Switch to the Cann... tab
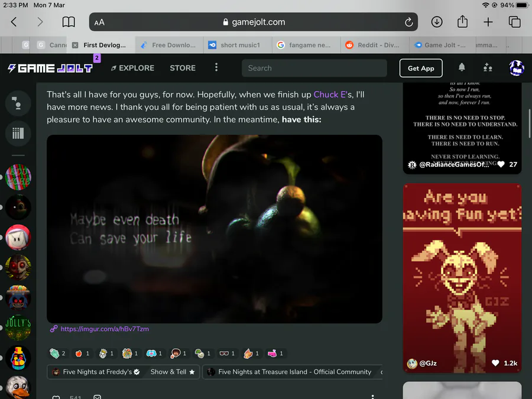 pos(51,45)
